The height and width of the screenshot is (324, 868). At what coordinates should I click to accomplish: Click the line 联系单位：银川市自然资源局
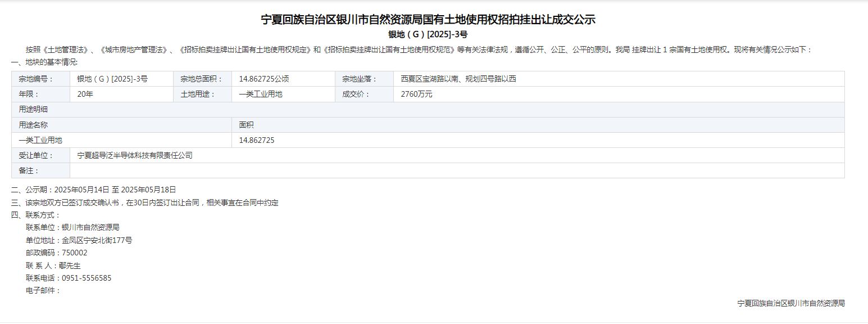(x=72, y=227)
